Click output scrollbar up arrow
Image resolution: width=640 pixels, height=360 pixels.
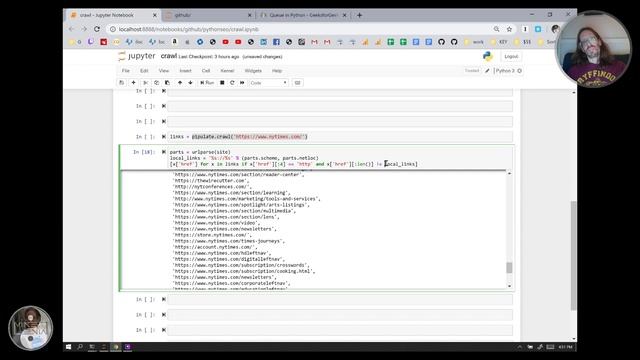click(x=509, y=173)
